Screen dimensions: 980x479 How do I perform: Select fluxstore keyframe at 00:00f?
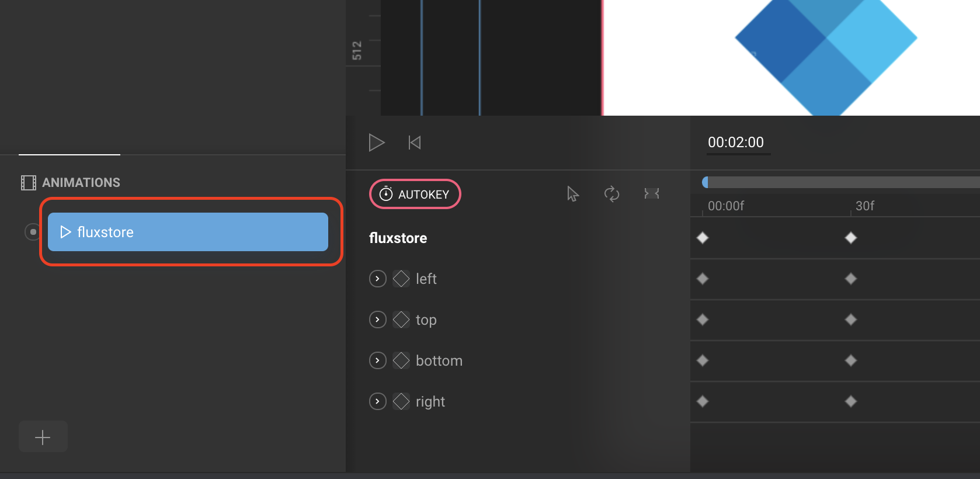[703, 238]
